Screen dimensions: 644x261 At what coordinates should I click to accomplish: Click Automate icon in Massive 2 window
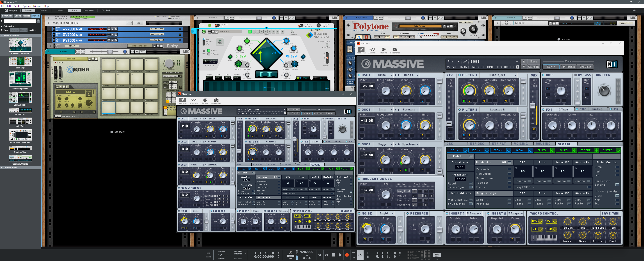pyautogui.click(x=194, y=100)
